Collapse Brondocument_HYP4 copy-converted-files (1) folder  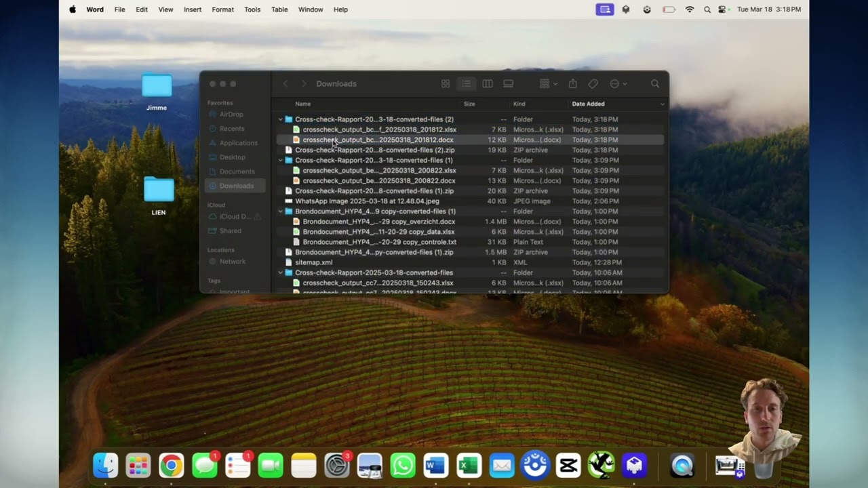(281, 211)
